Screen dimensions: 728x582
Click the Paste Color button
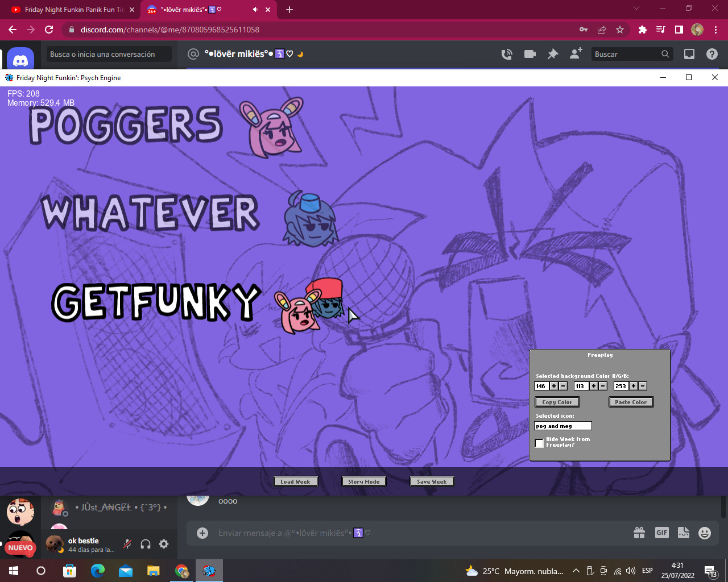click(631, 402)
